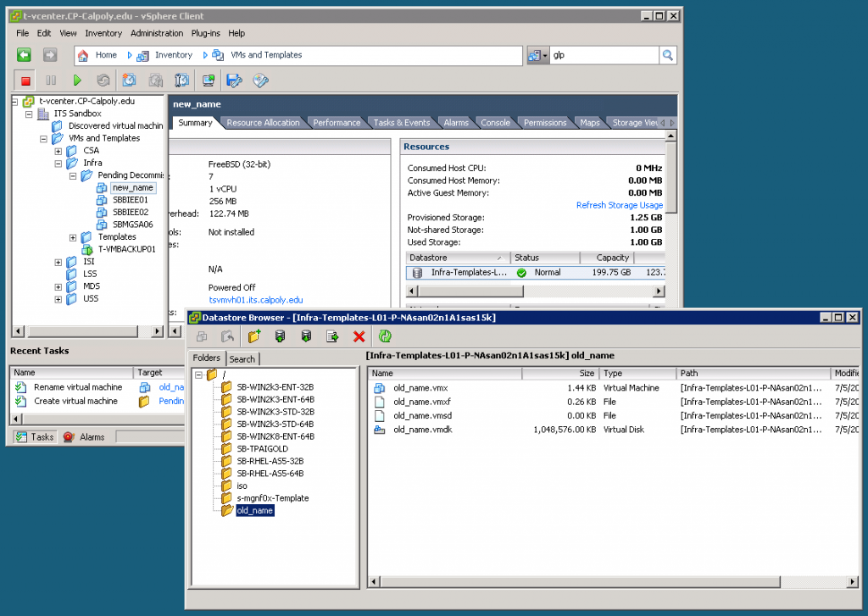
Task: Switch to Search tab in Datastore Browser
Action: pyautogui.click(x=242, y=359)
